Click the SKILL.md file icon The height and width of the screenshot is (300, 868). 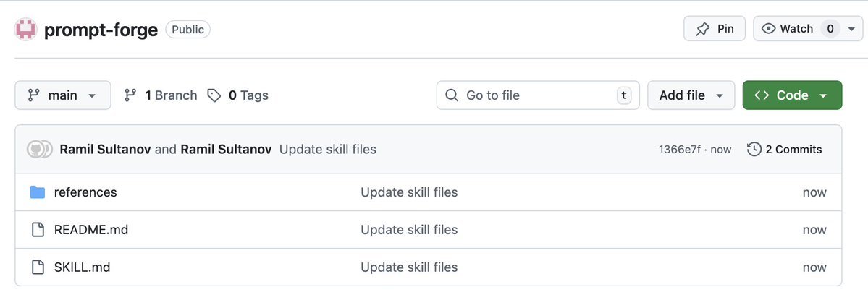[x=38, y=267]
